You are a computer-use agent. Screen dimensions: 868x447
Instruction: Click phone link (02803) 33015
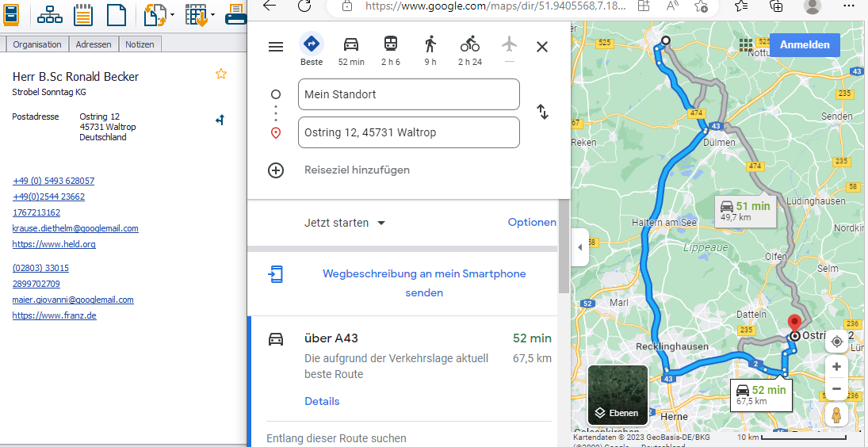click(x=40, y=268)
